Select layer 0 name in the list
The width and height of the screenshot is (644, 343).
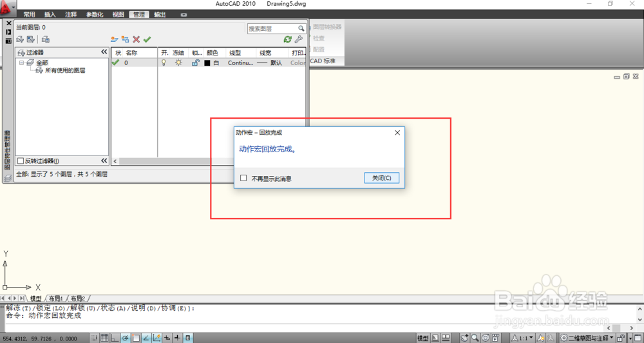click(x=126, y=63)
